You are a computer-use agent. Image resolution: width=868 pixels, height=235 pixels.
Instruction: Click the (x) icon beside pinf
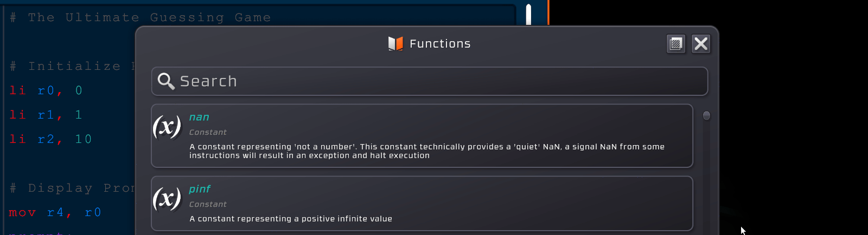tap(167, 199)
